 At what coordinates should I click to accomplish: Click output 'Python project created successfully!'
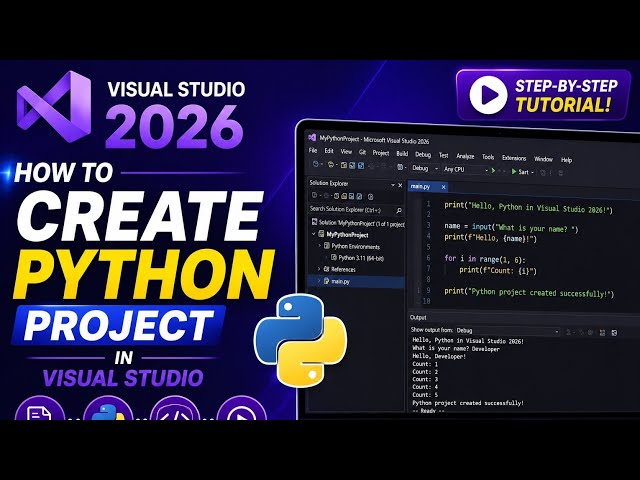click(x=468, y=403)
